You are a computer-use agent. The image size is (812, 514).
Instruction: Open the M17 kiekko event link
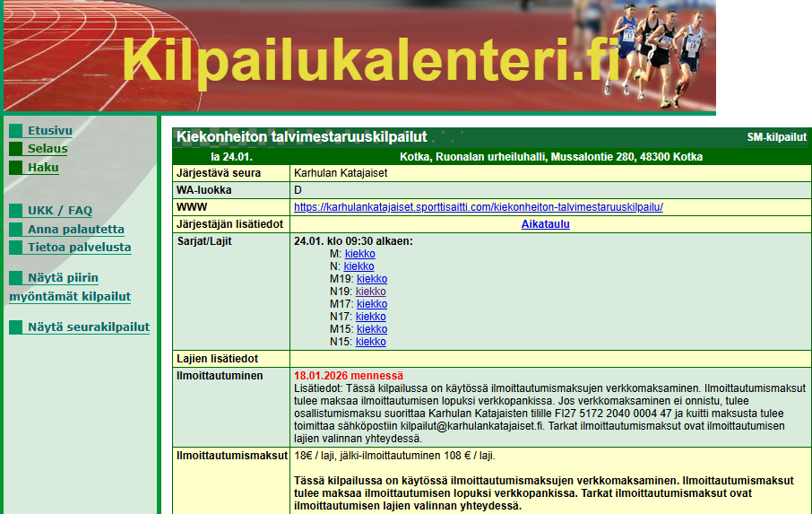pos(371,304)
